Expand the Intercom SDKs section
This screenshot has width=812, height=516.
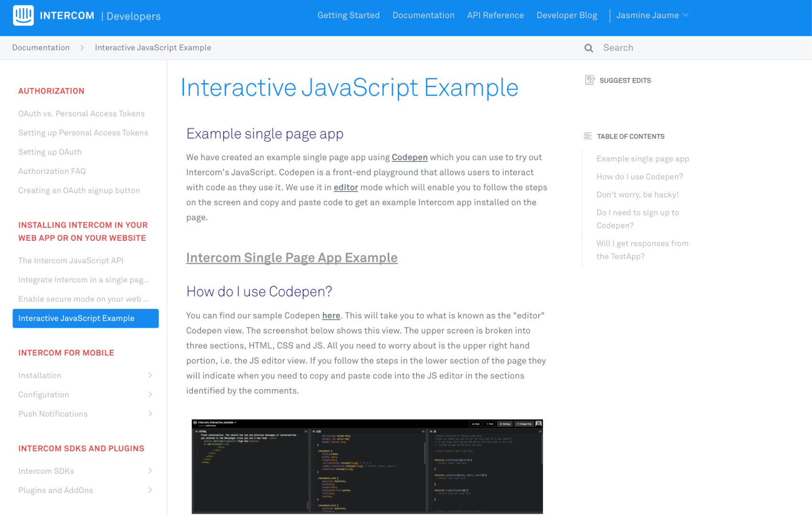(x=150, y=471)
